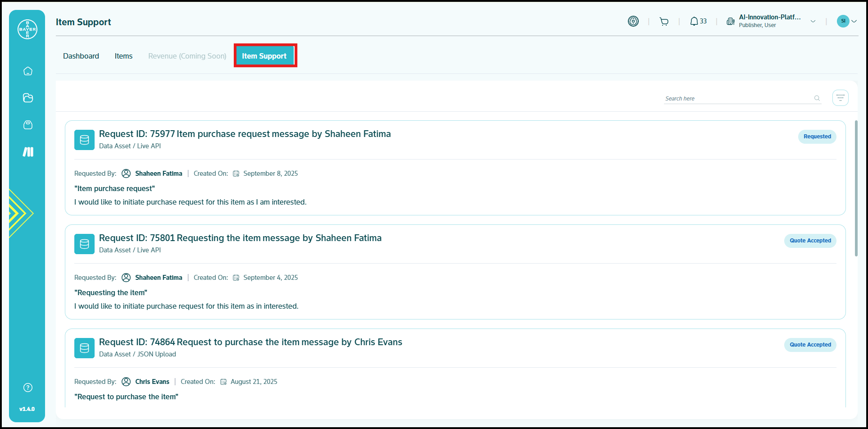Switch to the Dashboard tab
This screenshot has width=868, height=429.
81,56
